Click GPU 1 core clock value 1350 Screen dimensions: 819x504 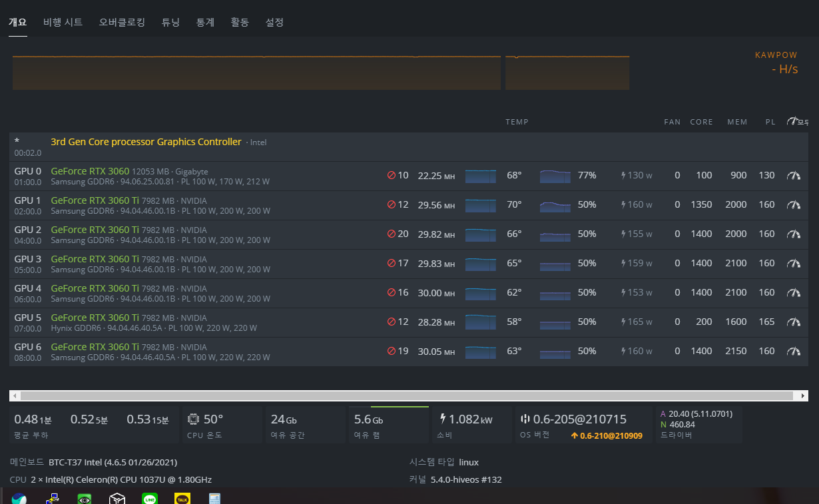(701, 204)
